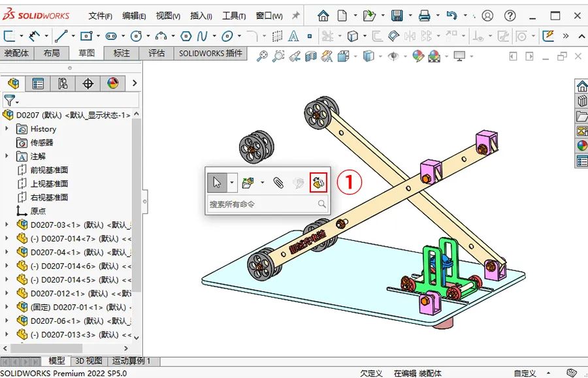The width and height of the screenshot is (588, 378).
Task: Toggle the FeatureManager panel collapse handle
Action: (145, 202)
